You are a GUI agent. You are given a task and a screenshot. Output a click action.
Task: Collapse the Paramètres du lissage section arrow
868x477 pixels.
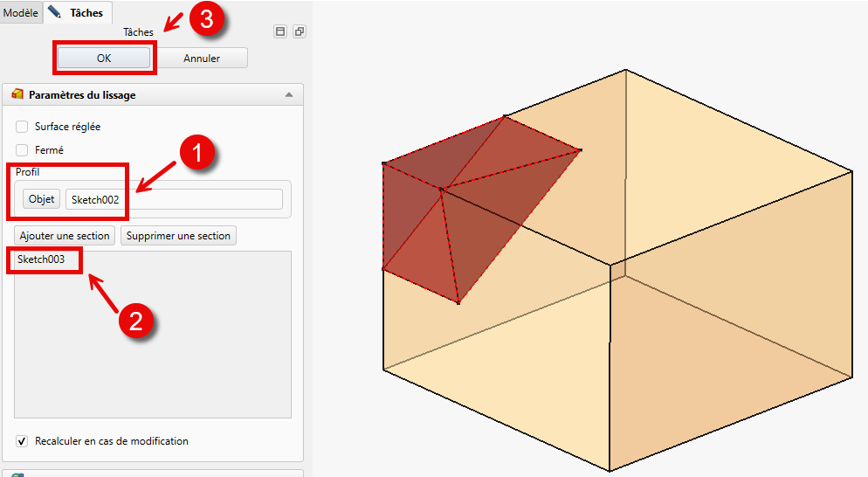click(289, 94)
